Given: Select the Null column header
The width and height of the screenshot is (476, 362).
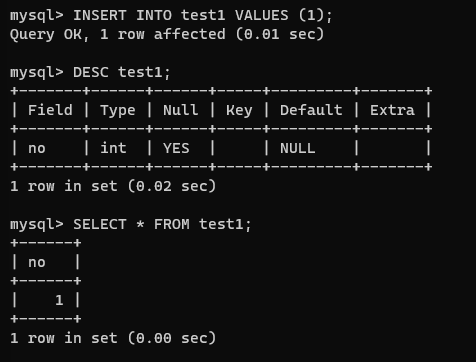Looking at the screenshot, I should 181,110.
